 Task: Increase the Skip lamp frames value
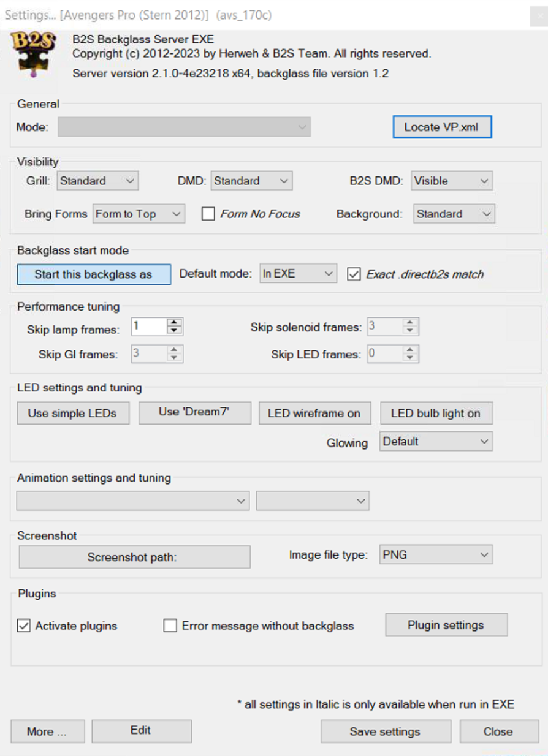point(175,323)
